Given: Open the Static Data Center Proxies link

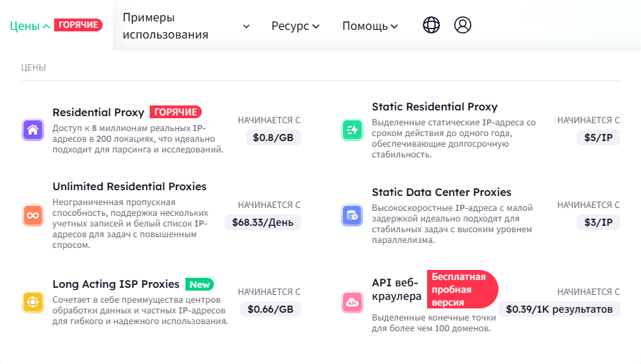Looking at the screenshot, I should (441, 192).
